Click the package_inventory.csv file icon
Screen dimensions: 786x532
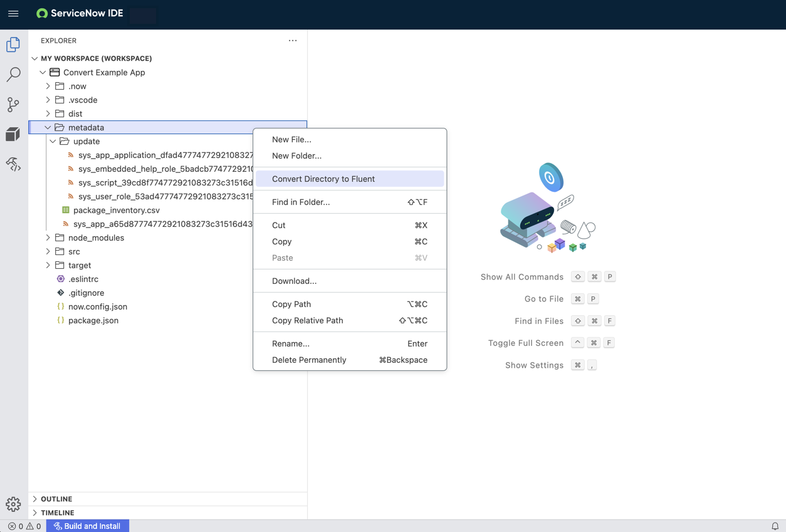(x=66, y=210)
